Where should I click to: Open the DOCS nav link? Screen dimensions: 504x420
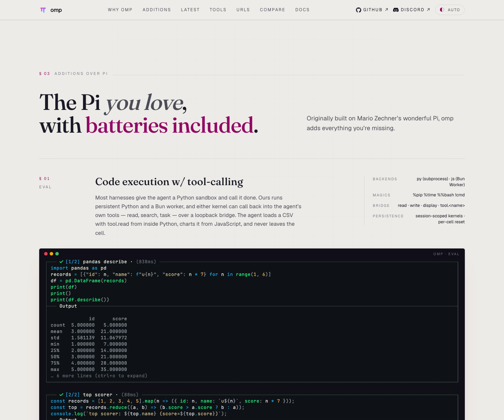302,10
